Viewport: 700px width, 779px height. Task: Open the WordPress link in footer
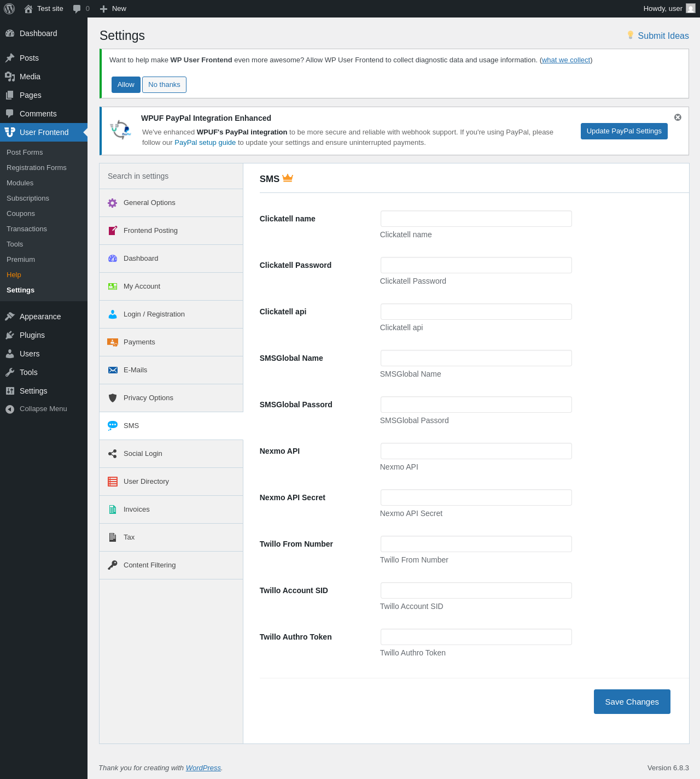[203, 768]
